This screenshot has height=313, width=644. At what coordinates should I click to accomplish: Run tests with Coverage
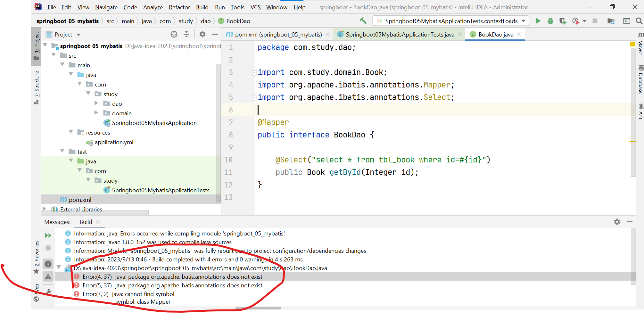[563, 21]
